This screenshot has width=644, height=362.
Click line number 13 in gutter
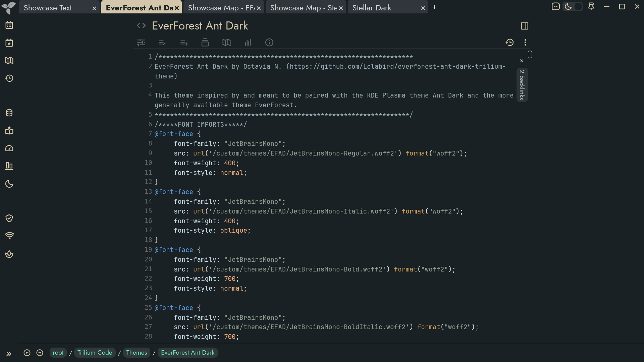[148, 192]
